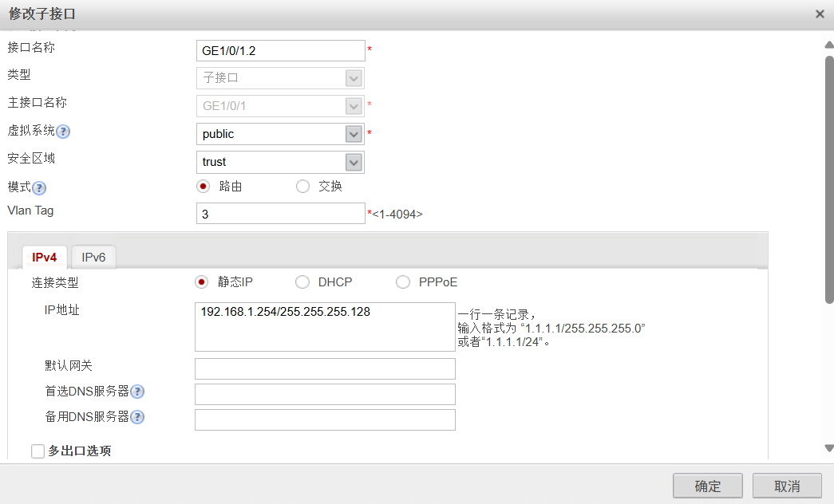Close the 修改子接口 dialog

pos(820,14)
